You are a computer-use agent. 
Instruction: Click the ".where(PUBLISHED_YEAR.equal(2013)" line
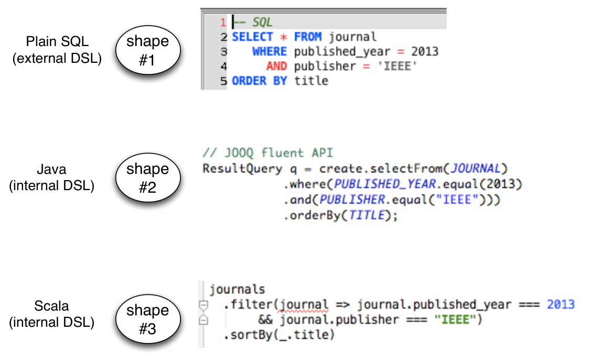[x=403, y=184]
